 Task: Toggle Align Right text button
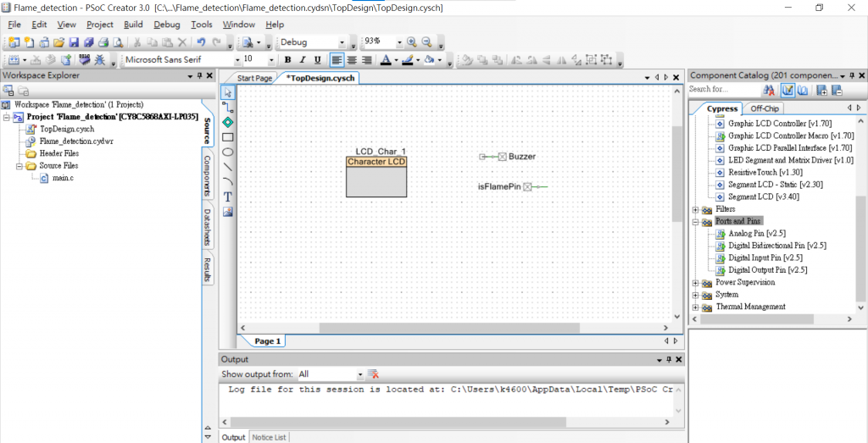point(366,59)
